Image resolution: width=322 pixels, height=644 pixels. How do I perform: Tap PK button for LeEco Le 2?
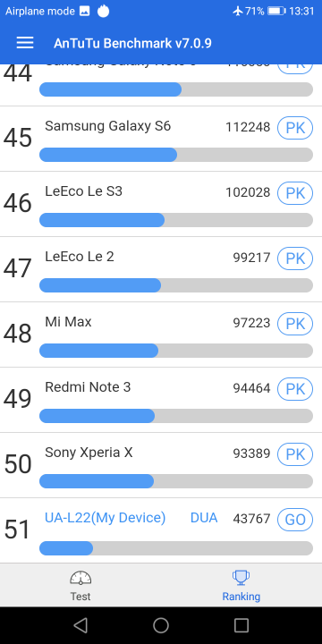click(295, 258)
